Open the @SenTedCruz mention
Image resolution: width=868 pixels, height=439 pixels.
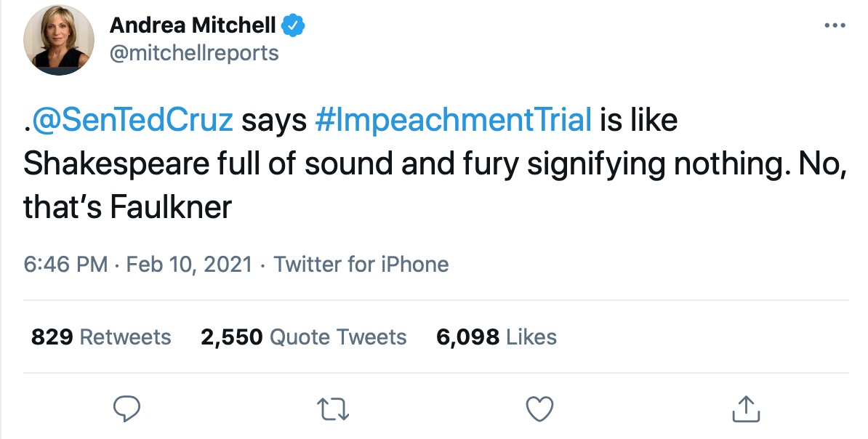tap(132, 121)
